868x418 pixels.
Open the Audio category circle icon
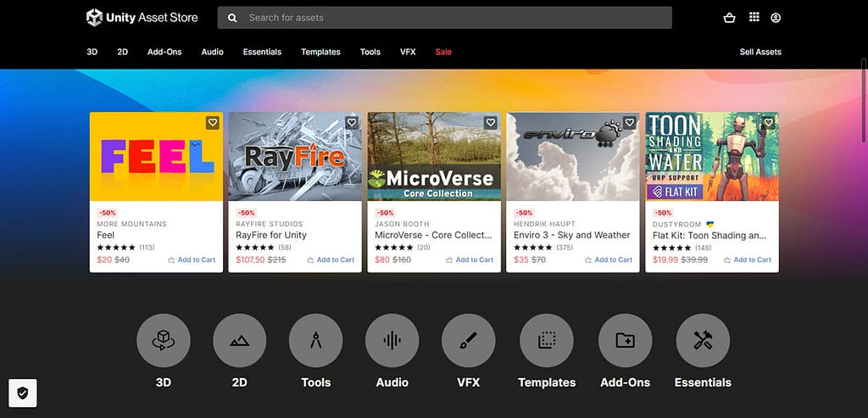pyautogui.click(x=392, y=340)
